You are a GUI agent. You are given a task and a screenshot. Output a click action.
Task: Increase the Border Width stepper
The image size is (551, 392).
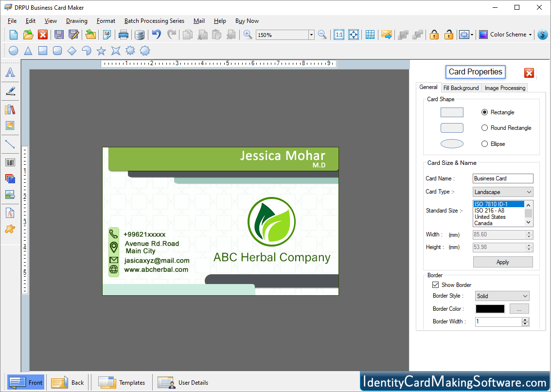click(x=525, y=320)
